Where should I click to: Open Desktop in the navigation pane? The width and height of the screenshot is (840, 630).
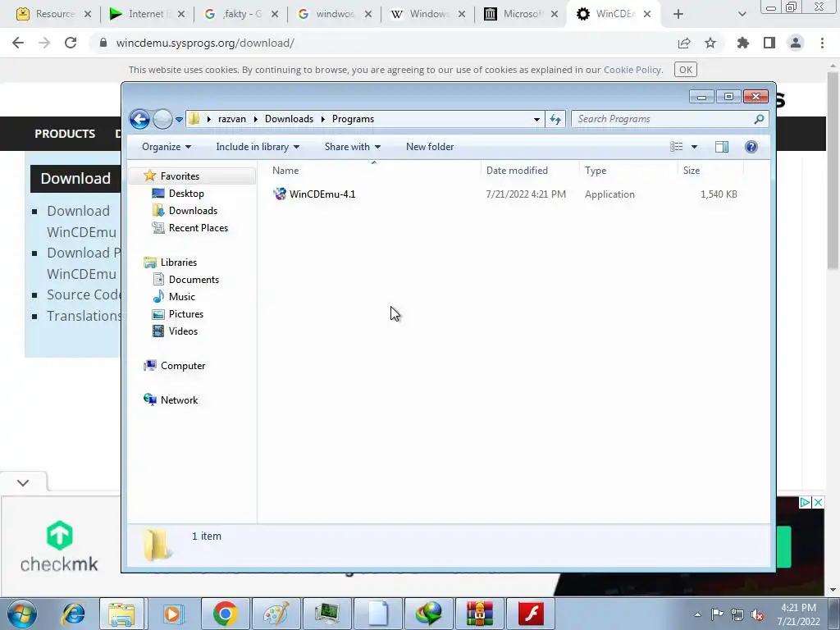(186, 194)
